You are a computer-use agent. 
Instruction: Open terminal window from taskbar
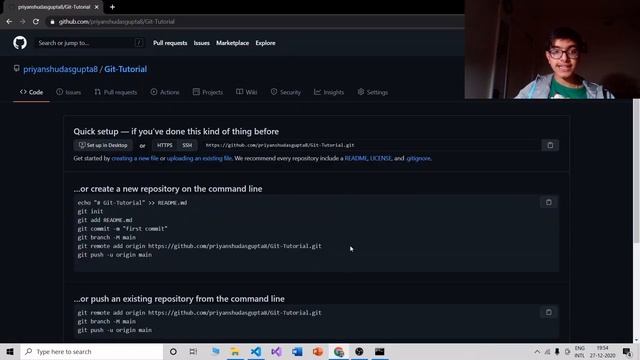click(380, 351)
